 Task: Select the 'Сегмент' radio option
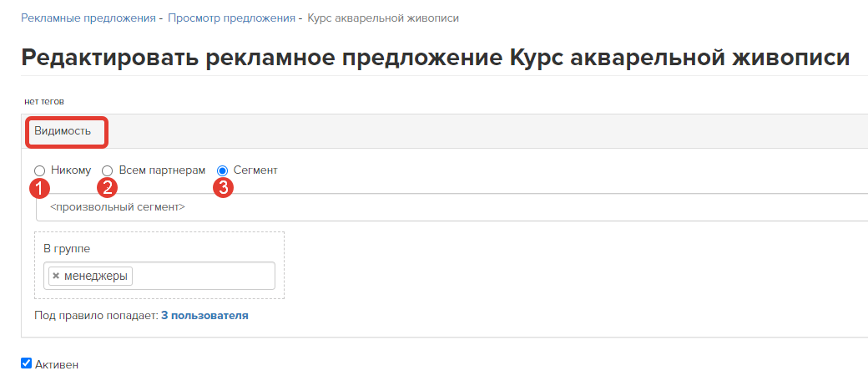tap(223, 170)
